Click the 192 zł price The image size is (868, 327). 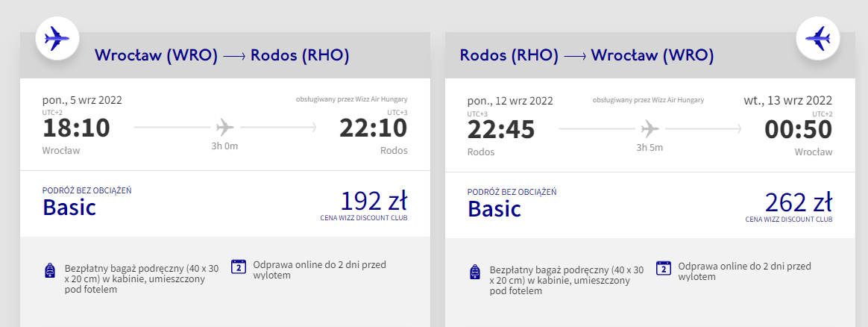[374, 201]
